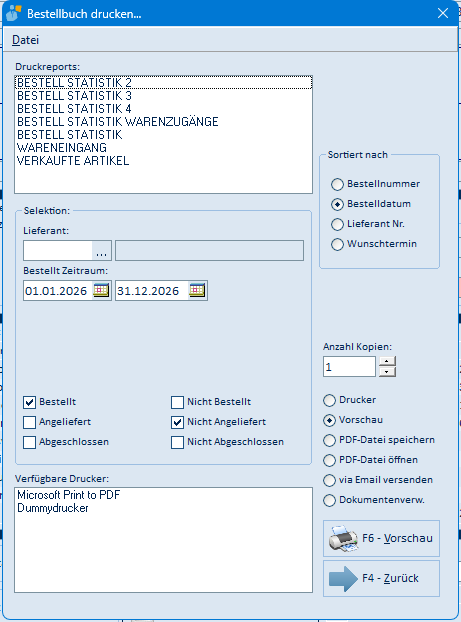Close the Bestellbuch drucken dialog
The width and height of the screenshot is (461, 622).
pyautogui.click(x=443, y=13)
